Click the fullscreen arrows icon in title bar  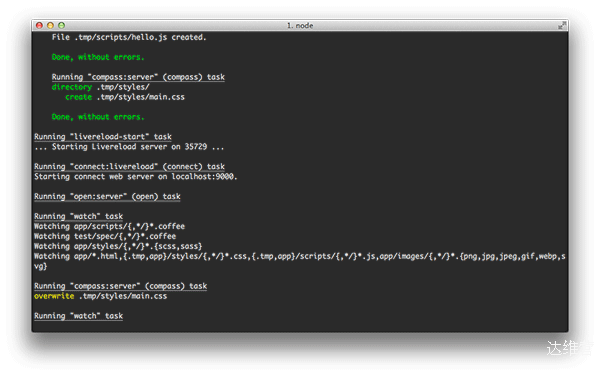[x=562, y=25]
